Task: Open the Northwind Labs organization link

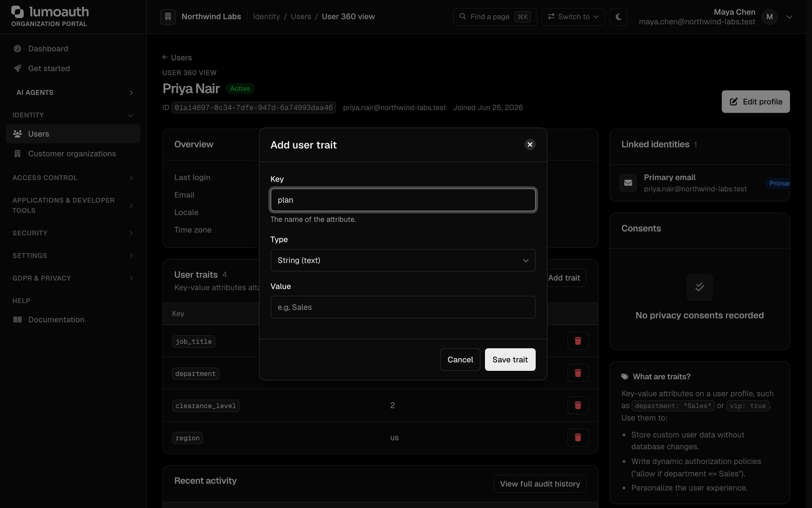Action: tap(211, 16)
